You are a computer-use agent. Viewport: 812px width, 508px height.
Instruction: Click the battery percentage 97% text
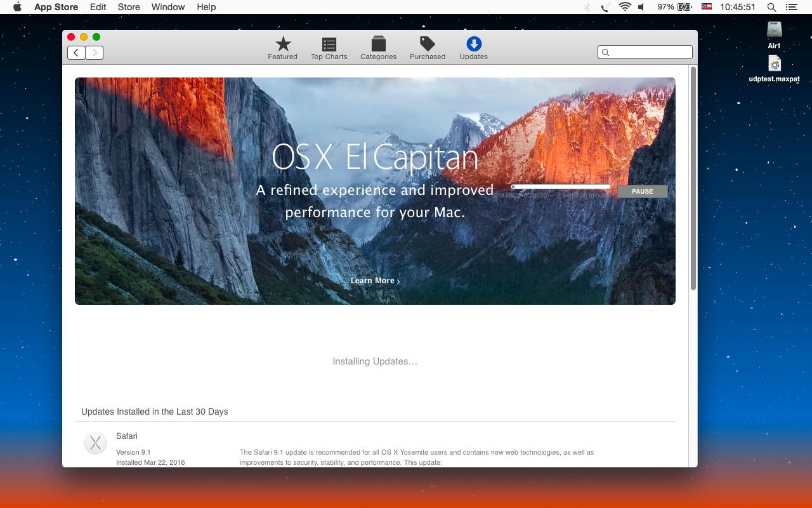tap(665, 7)
